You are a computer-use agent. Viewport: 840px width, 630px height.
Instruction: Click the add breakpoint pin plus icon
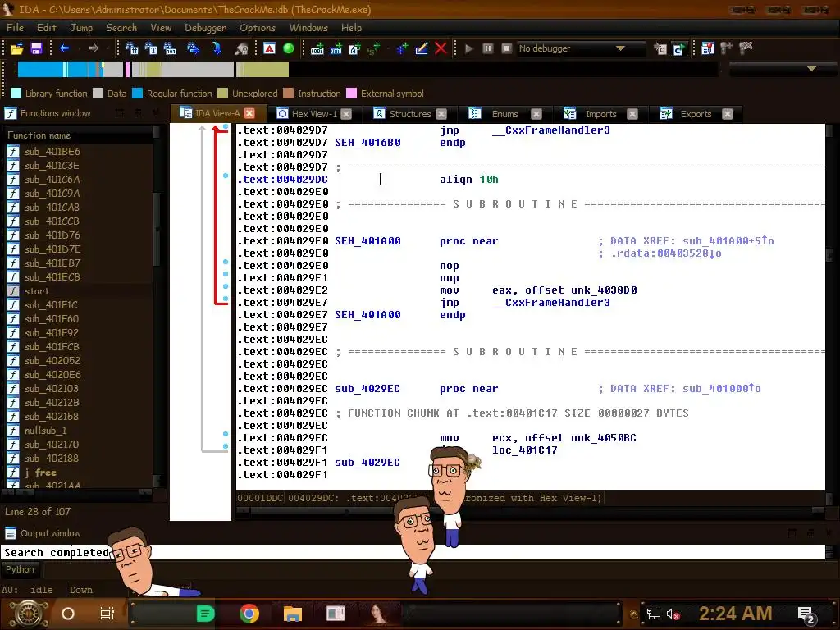coord(727,48)
